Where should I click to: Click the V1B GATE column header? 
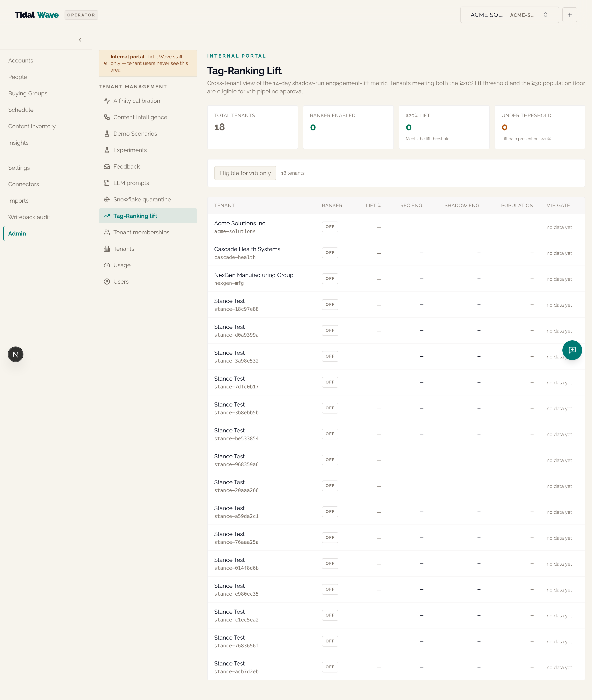click(558, 205)
